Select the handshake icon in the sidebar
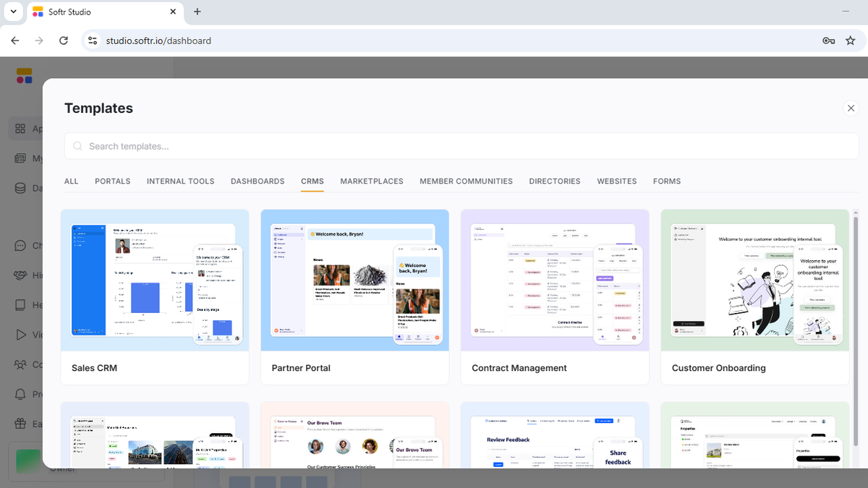This screenshot has height=488, width=868. [x=20, y=275]
